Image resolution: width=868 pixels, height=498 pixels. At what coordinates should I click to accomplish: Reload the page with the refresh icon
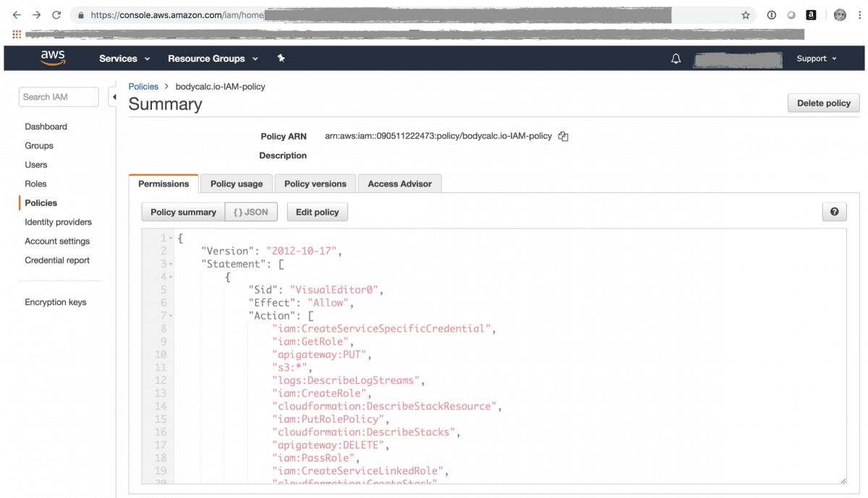click(x=56, y=14)
